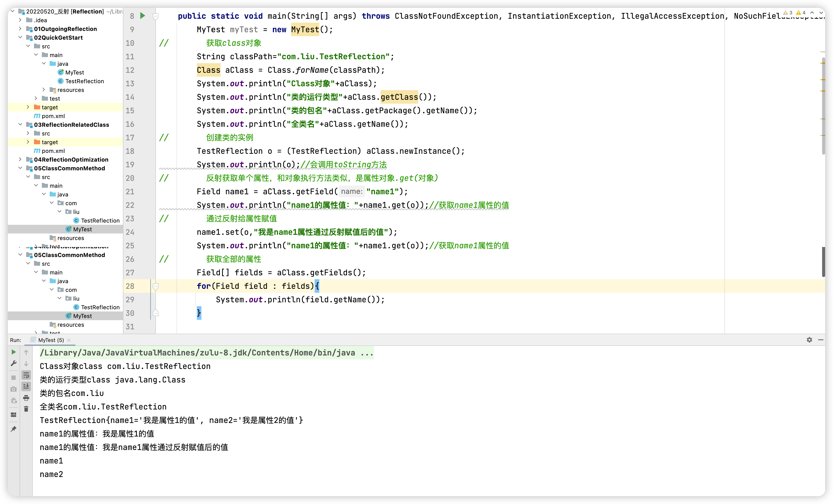The image size is (833, 504).
Task: Hide the Run panel with minimize dash
Action: coord(821,340)
